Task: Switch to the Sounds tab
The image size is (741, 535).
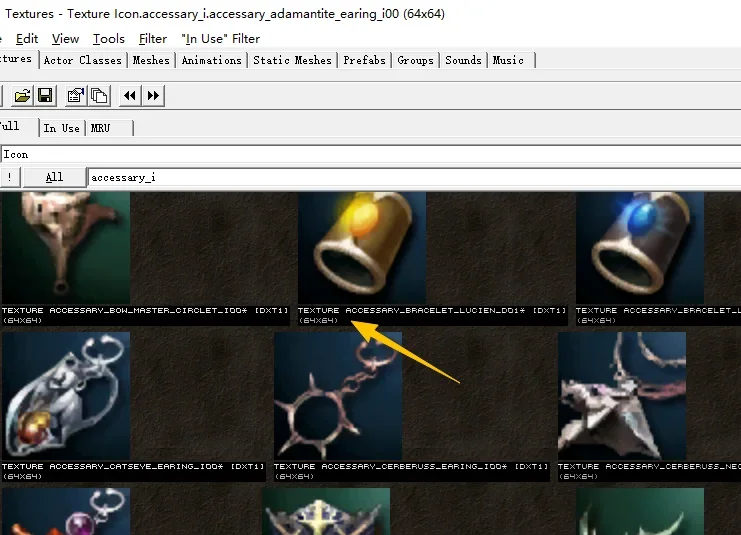Action: coord(463,60)
